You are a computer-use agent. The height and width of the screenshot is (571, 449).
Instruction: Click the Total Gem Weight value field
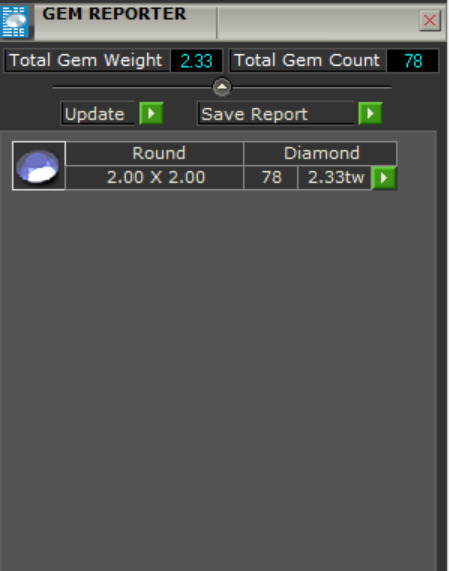tap(196, 60)
